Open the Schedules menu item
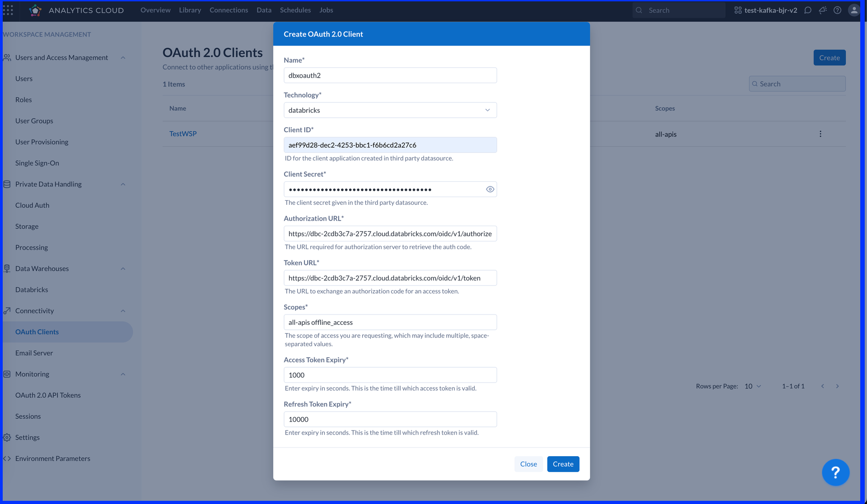Image resolution: width=867 pixels, height=504 pixels. coord(295,10)
